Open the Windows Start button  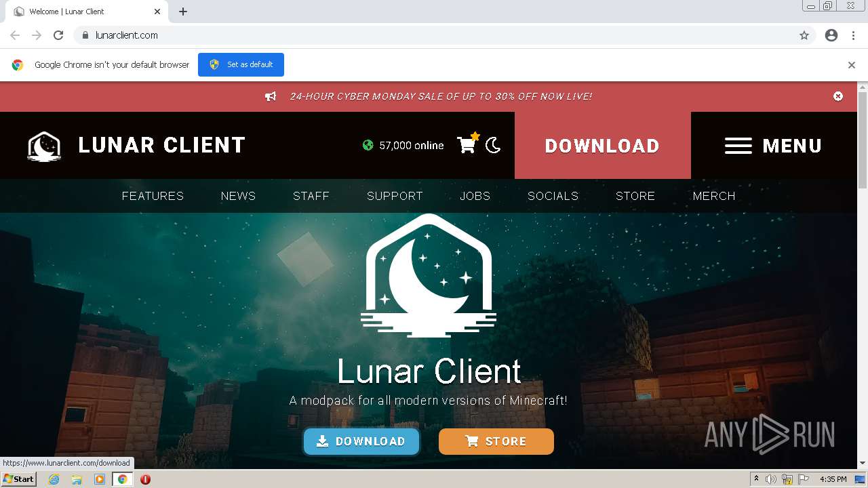(x=18, y=479)
